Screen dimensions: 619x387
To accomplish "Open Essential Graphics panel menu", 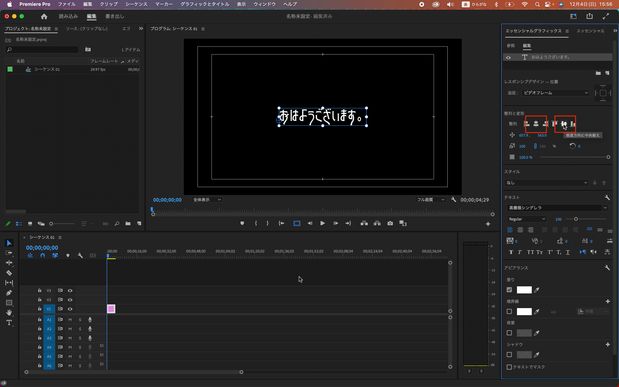I will 567,31.
